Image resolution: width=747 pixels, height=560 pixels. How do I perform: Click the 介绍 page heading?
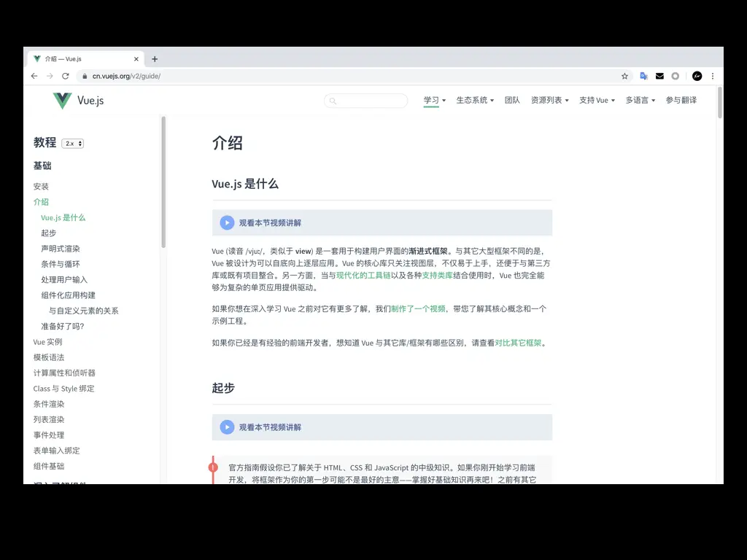(x=228, y=143)
